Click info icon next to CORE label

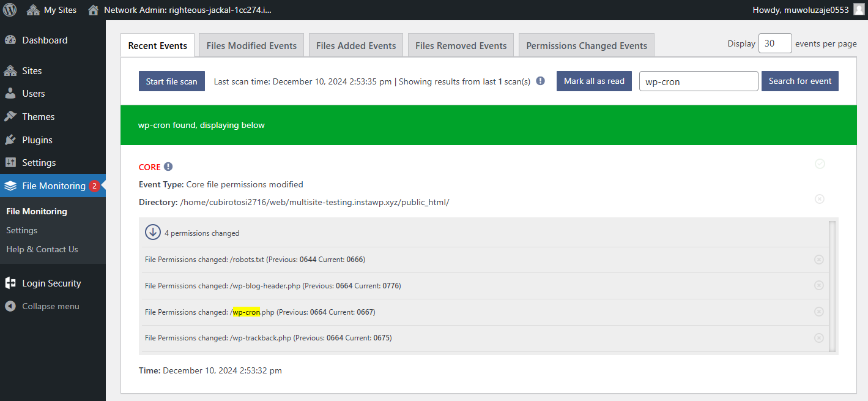[x=168, y=167]
